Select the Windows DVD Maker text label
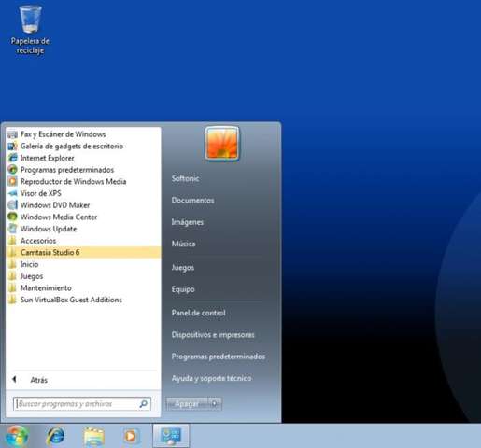Image resolution: width=481 pixels, height=448 pixels. pos(55,205)
